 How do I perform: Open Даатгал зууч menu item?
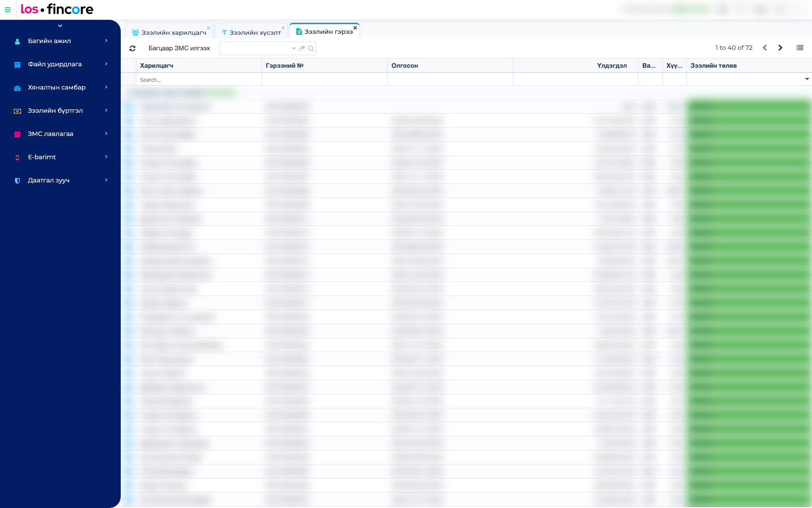[60, 180]
